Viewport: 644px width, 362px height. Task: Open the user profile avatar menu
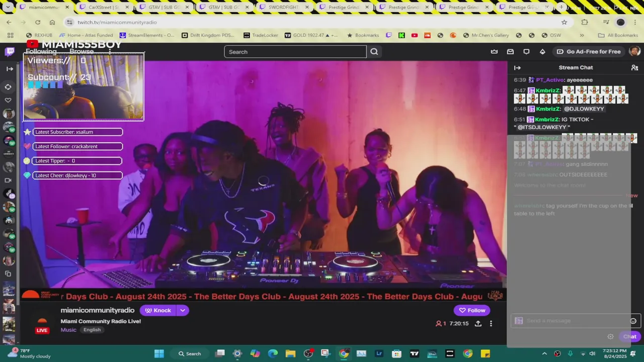[x=634, y=51]
